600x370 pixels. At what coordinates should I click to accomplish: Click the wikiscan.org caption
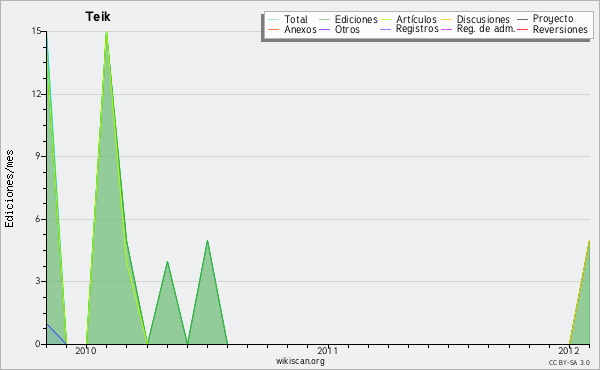[x=300, y=361]
